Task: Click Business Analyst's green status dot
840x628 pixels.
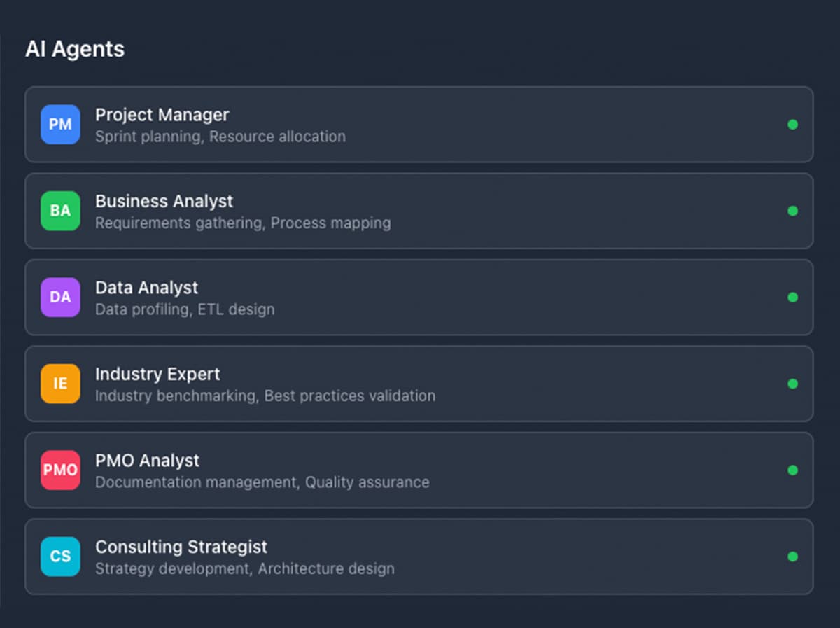Action: pyautogui.click(x=792, y=211)
